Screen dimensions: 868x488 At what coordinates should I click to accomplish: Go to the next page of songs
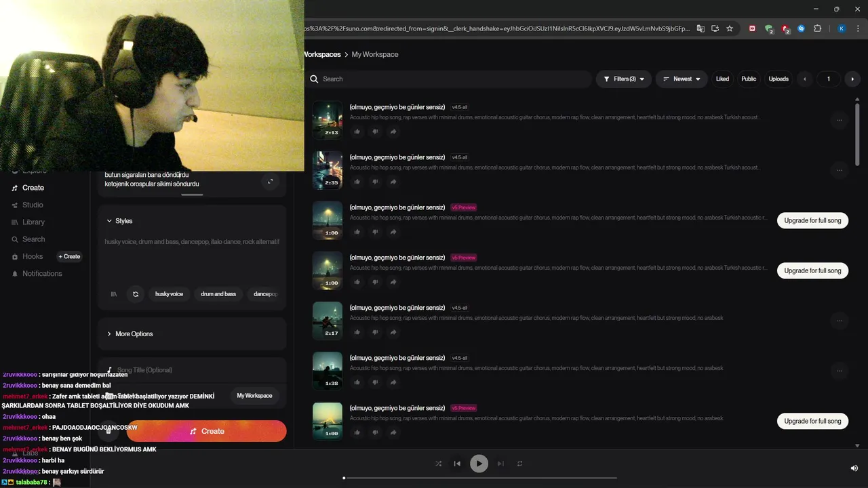[852, 79]
